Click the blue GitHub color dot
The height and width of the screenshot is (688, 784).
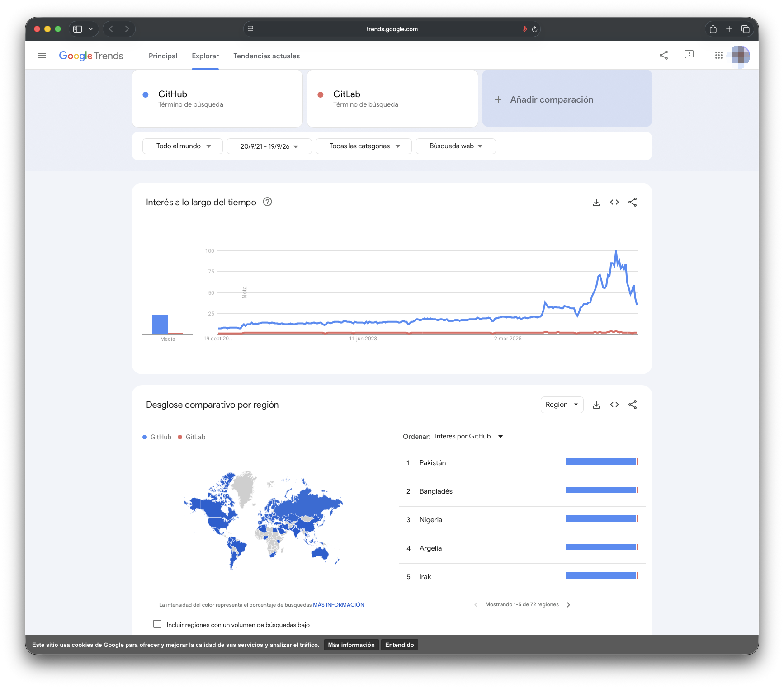coord(146,94)
